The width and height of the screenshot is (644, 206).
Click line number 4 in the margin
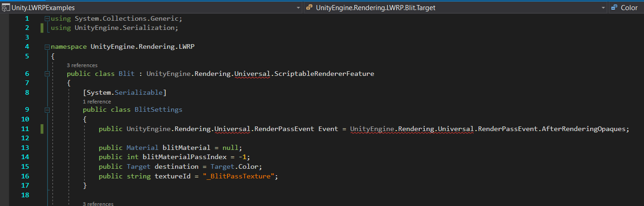[27, 46]
